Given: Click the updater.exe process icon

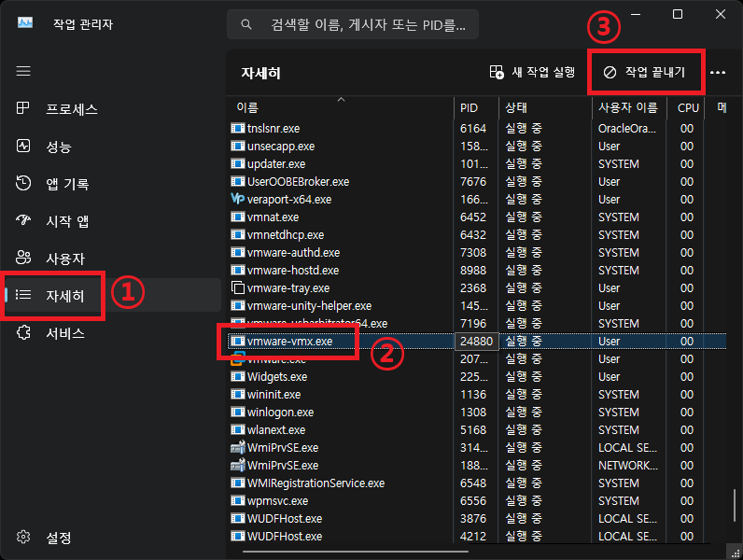Looking at the screenshot, I should tap(237, 163).
